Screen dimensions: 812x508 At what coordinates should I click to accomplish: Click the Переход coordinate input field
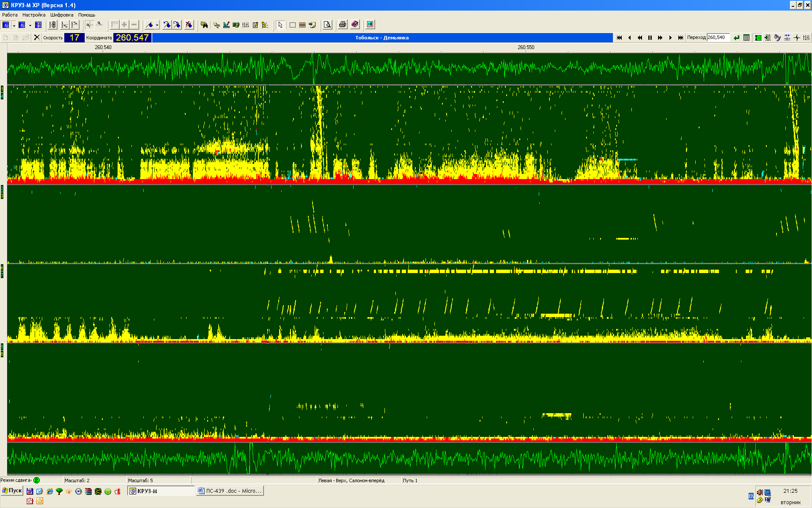[x=718, y=38]
